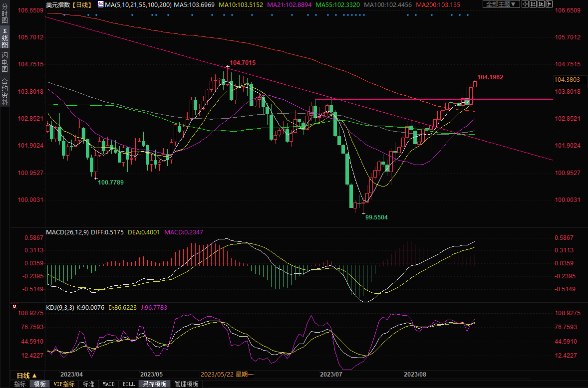Open the 闪电图 side tab
The height and width of the screenshot is (388, 588).
click(4, 62)
